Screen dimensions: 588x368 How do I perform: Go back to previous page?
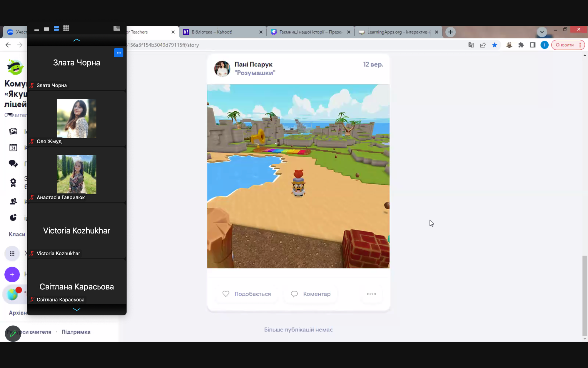tap(8, 45)
